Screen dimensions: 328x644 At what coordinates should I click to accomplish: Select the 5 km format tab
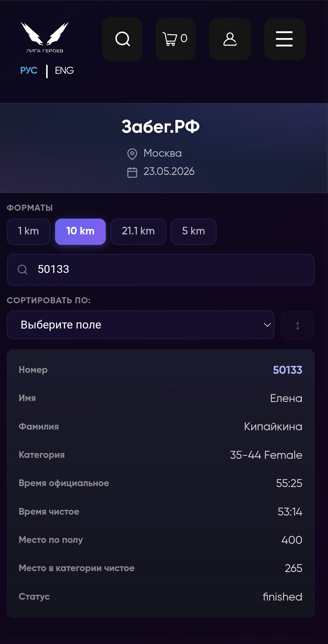coord(193,232)
